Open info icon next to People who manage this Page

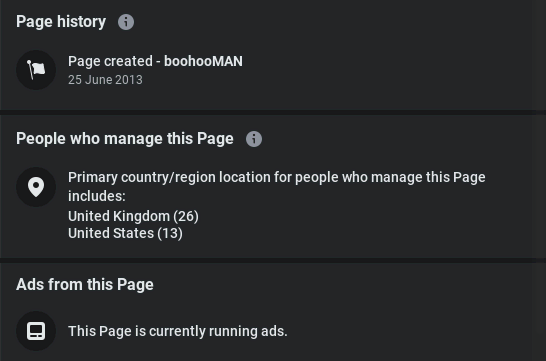[254, 139]
